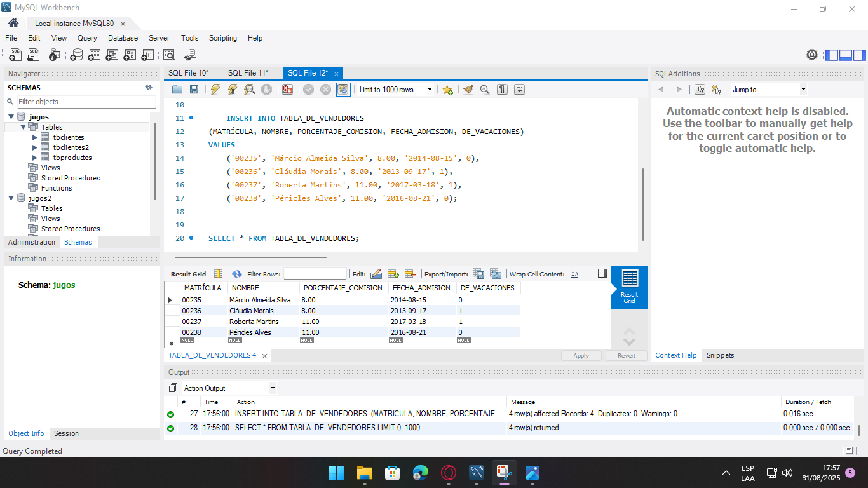Open SQL script file in new tab
Viewport: 868px width, 488px height.
pos(33,55)
